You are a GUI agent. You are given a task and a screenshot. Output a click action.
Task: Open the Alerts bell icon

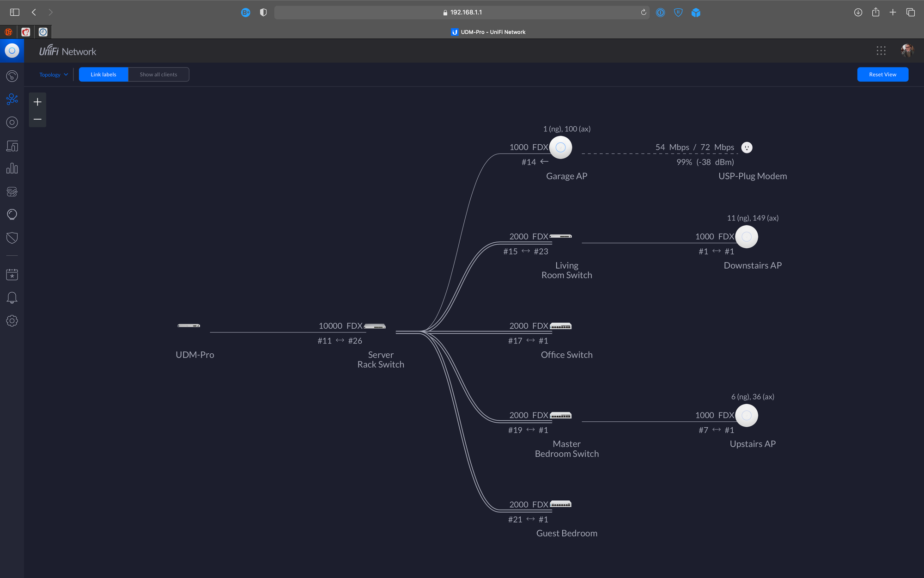12,297
